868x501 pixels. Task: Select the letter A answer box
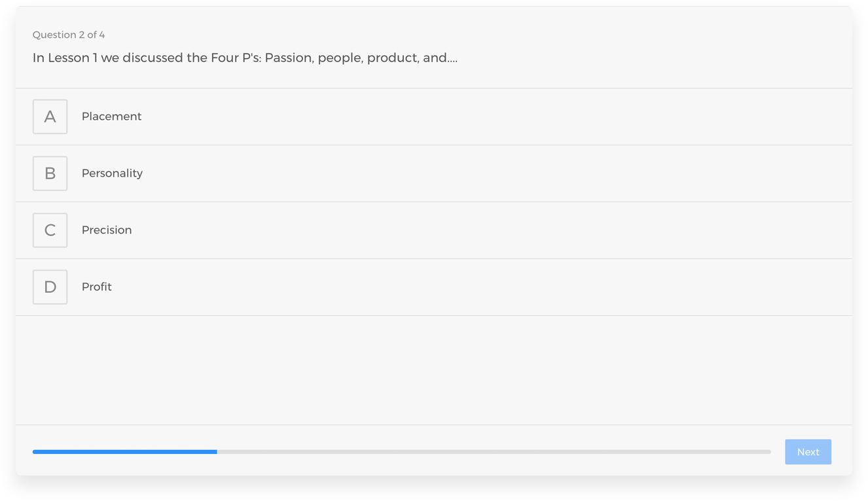pos(50,116)
